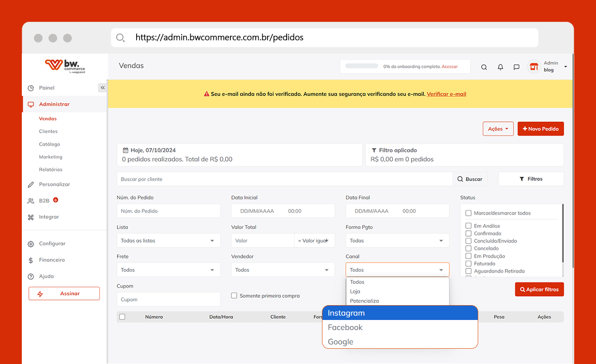Viewport: 596px width, 364px height.
Task: Click the funnel icon beside Filtro aplicado
Action: point(373,150)
